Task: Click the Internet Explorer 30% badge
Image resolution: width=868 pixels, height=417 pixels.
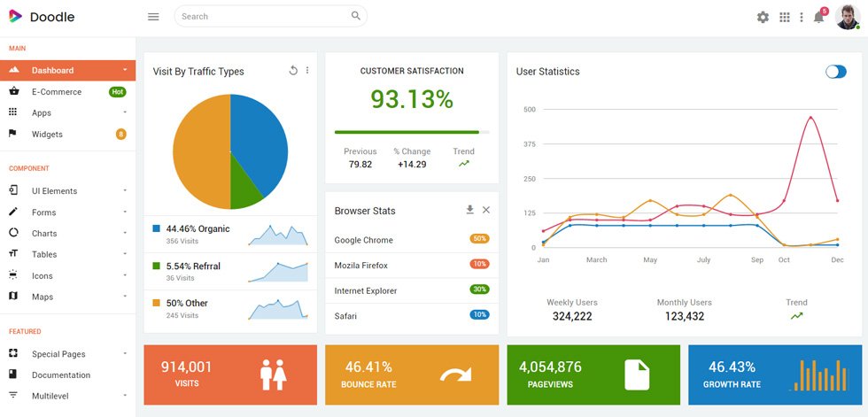Action: tap(479, 290)
